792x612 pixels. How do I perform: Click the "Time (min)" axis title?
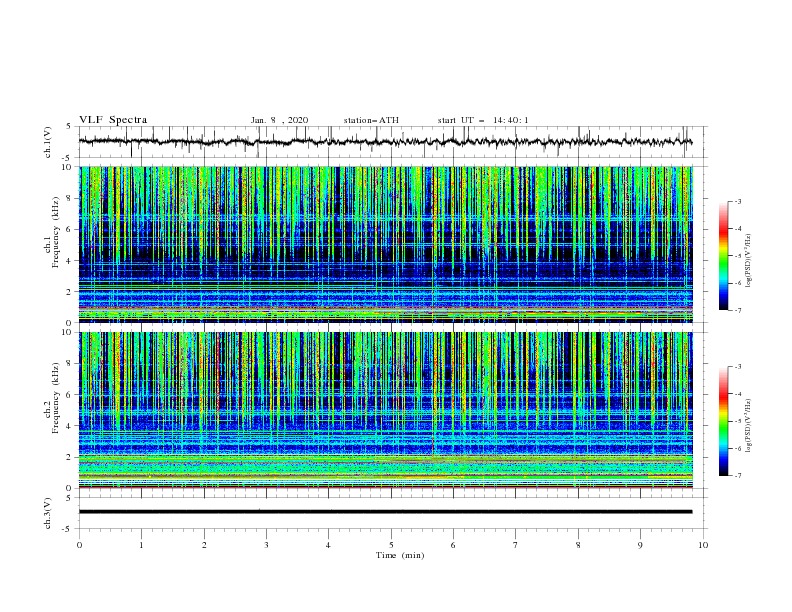[400, 555]
